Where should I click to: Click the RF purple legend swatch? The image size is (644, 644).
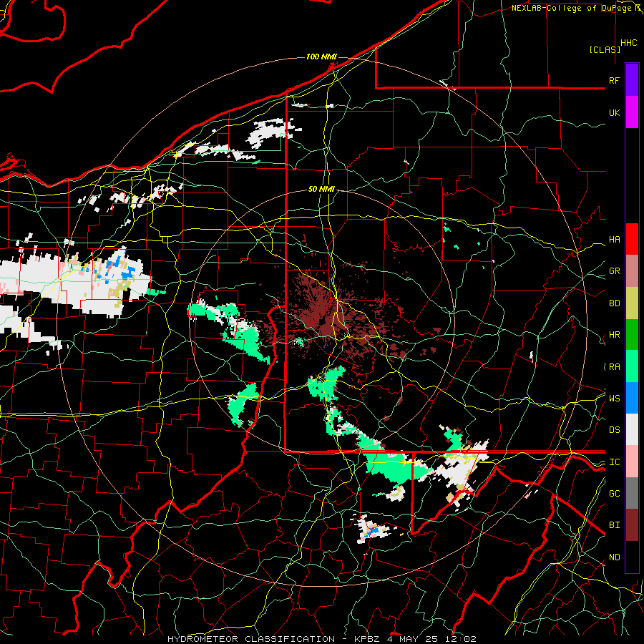point(632,80)
